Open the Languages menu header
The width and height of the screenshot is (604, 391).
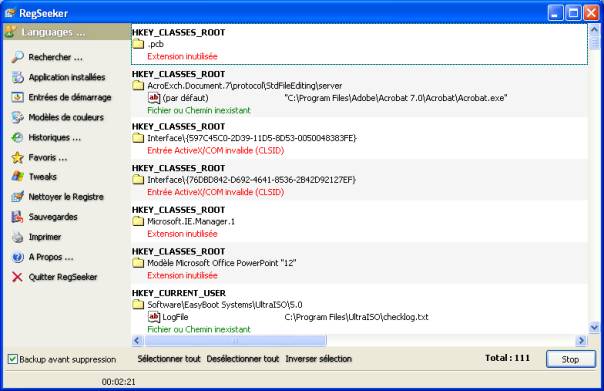click(x=67, y=32)
